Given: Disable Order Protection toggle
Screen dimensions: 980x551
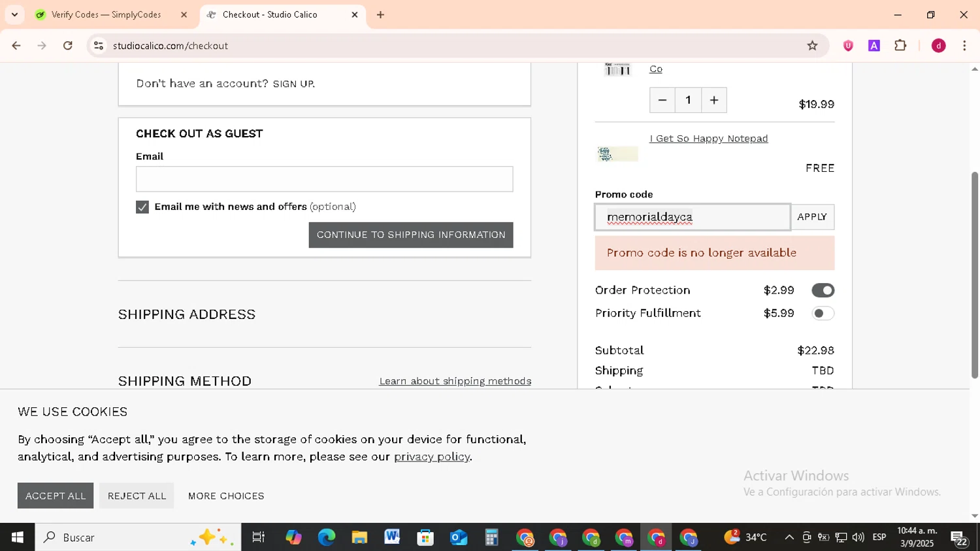Looking at the screenshot, I should [823, 290].
